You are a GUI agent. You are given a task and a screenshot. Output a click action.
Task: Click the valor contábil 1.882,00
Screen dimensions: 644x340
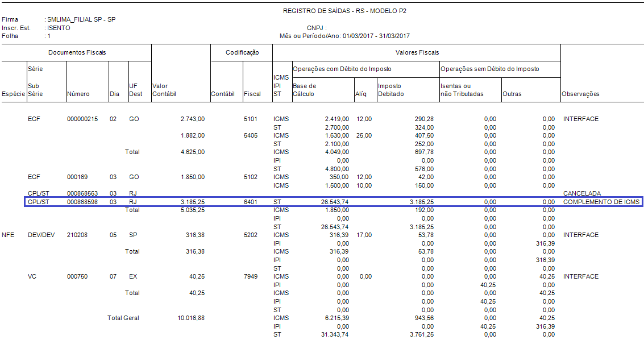[193, 135]
